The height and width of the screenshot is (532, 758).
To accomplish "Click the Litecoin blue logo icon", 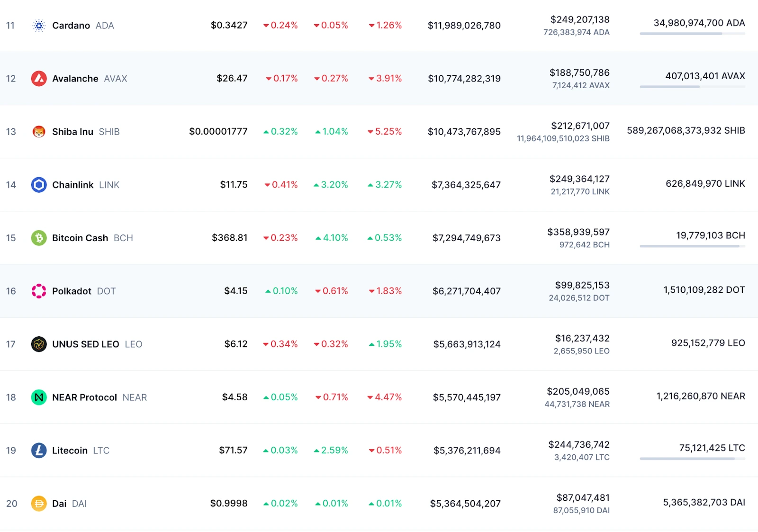I will [39, 450].
